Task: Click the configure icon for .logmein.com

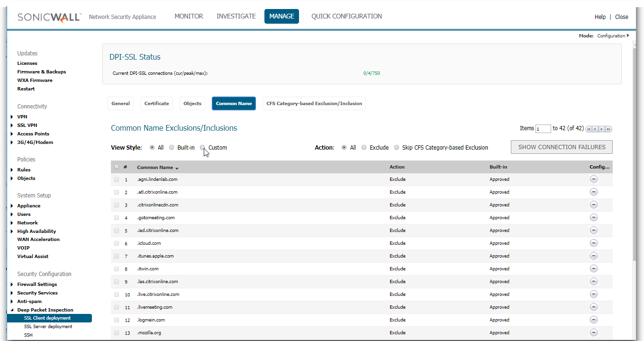Action: (x=593, y=320)
